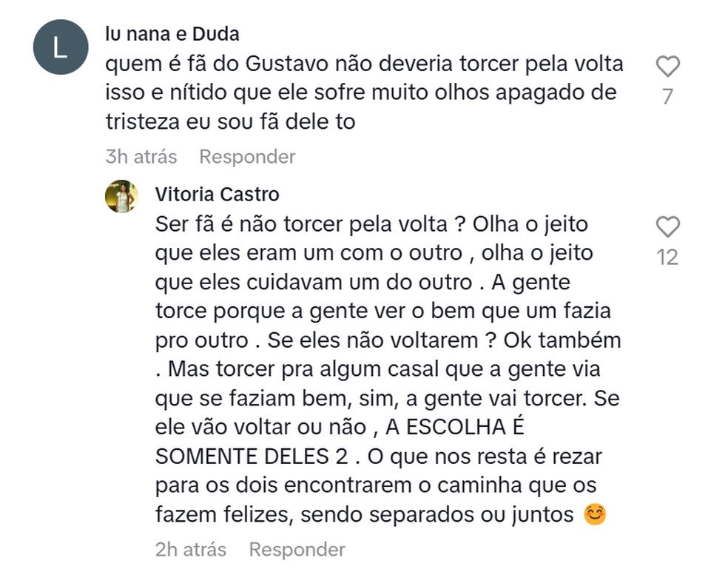The width and height of the screenshot is (728, 569).
Task: Expand the like count on the first comment
Action: tap(667, 95)
